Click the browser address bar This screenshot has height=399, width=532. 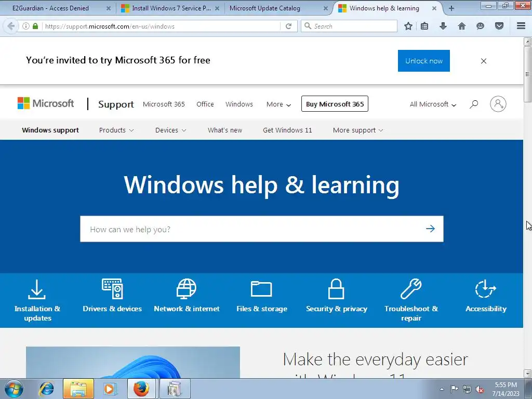(162, 26)
